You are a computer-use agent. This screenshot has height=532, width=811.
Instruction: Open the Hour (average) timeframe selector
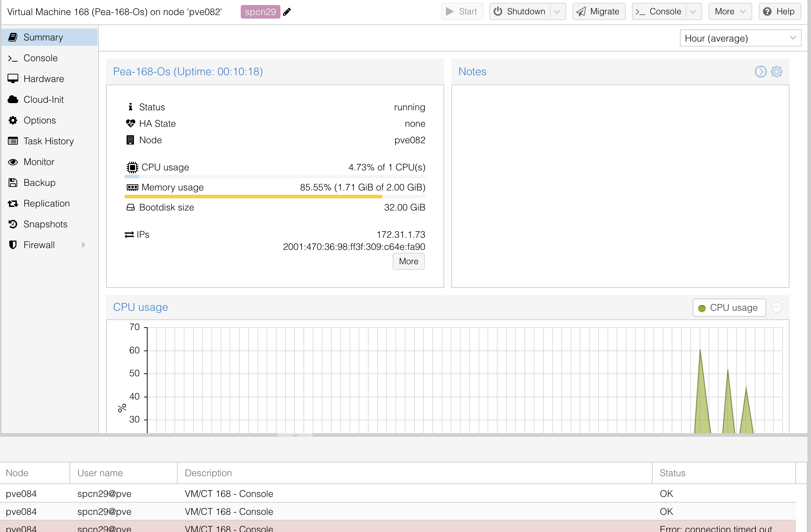tap(740, 38)
